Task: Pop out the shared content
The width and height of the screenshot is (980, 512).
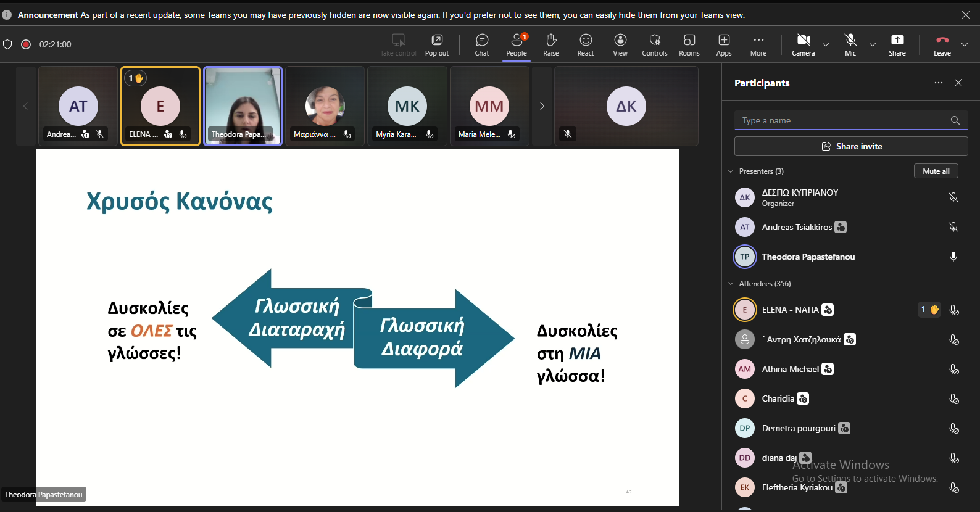Action: (436, 44)
